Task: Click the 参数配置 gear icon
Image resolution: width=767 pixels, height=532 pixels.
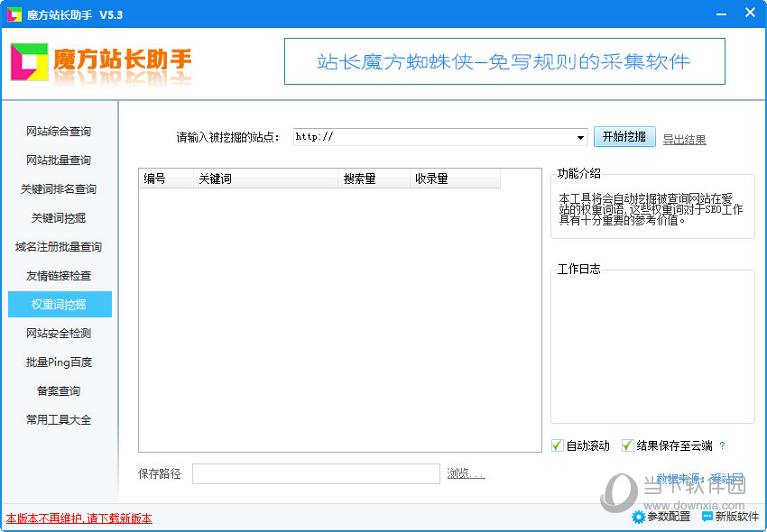Action: 639,517
